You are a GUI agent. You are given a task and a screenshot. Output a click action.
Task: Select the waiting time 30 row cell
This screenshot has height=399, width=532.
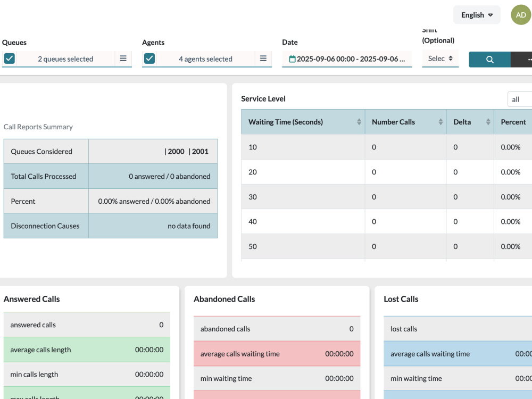tap(303, 197)
